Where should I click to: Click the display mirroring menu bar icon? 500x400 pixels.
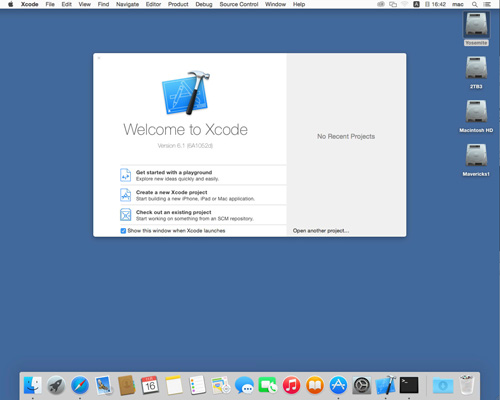[x=393, y=4]
